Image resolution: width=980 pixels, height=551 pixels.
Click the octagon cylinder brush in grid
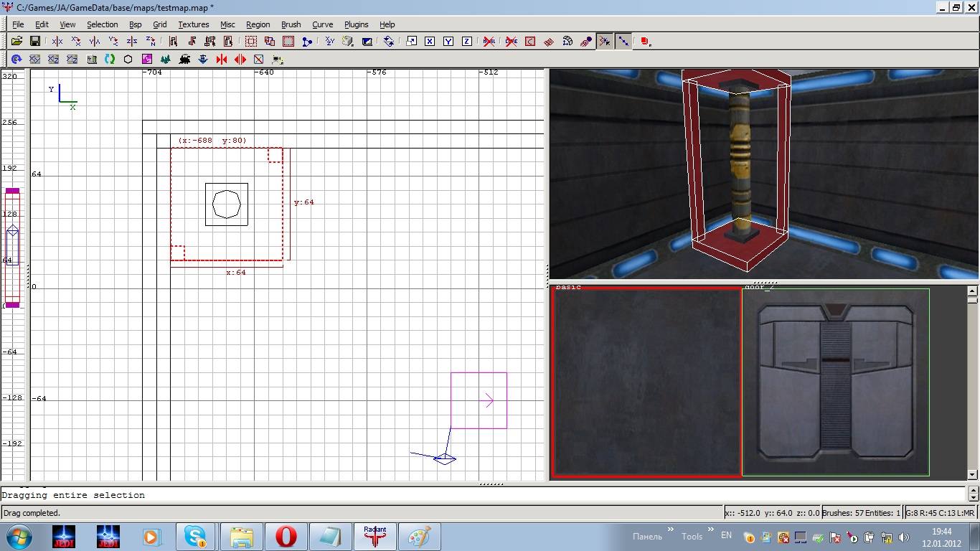click(227, 204)
